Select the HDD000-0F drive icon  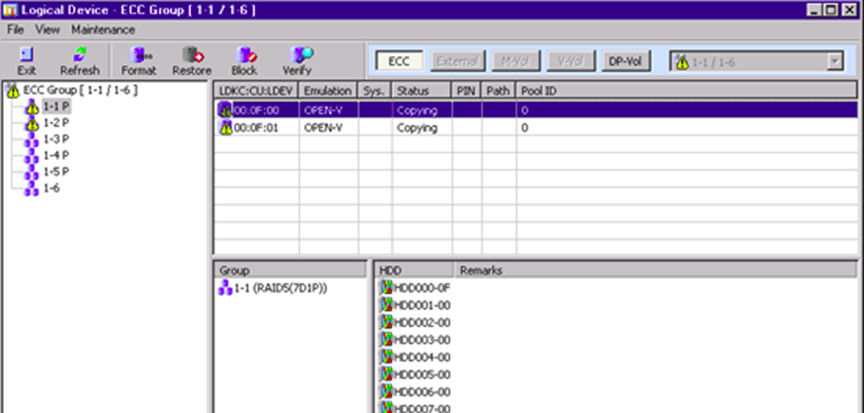[x=386, y=288]
